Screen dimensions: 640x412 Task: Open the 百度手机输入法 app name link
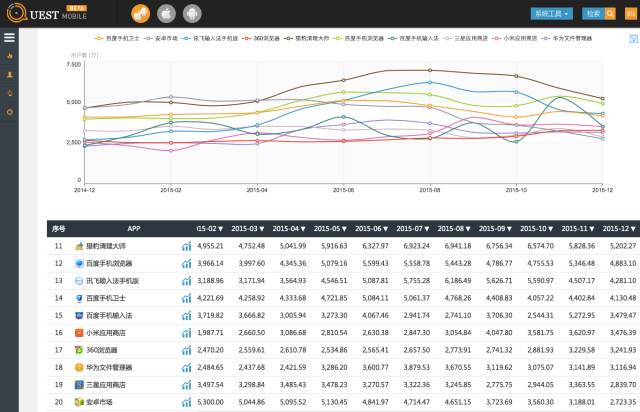109,316
